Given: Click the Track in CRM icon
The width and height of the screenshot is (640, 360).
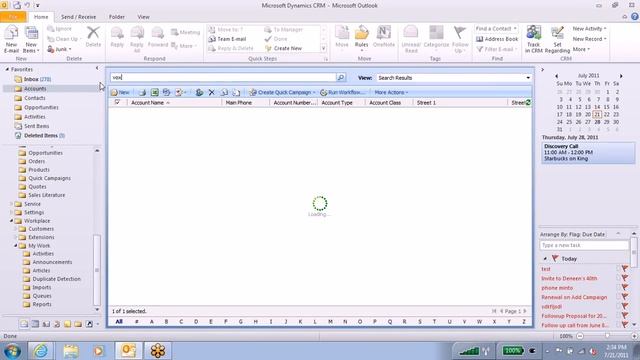Looking at the screenshot, I should coord(533,33).
